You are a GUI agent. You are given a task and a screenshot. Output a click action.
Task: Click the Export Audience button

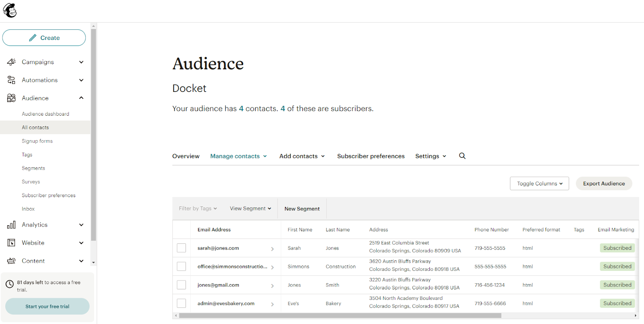pyautogui.click(x=604, y=183)
